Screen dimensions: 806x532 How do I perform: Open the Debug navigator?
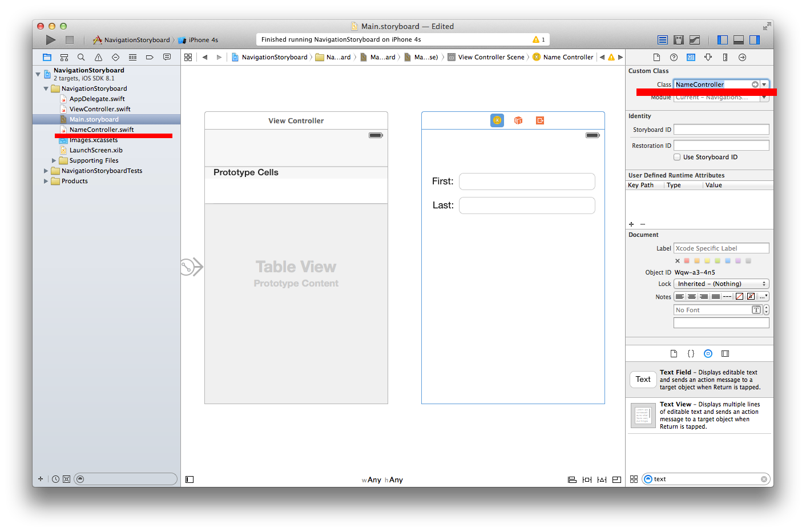[132, 57]
